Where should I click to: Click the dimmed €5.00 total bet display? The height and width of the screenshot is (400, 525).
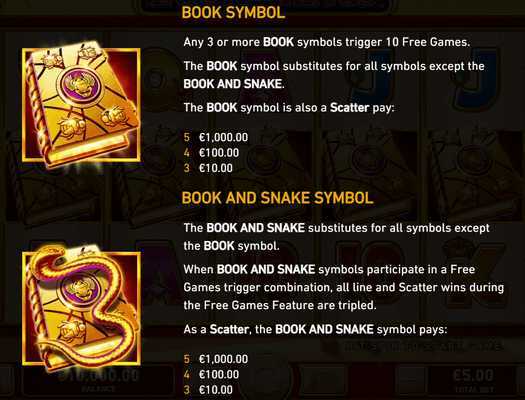pyautogui.click(x=473, y=380)
